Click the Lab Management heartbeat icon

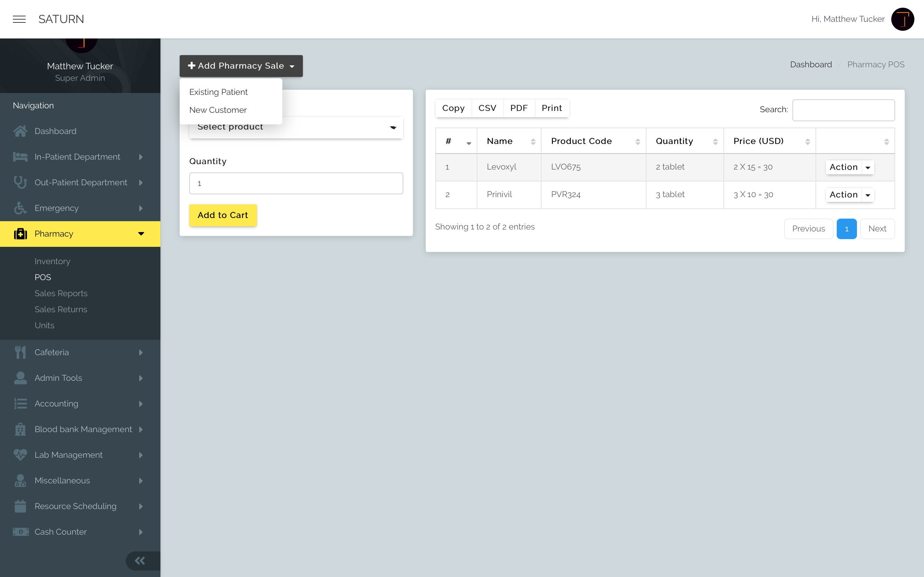(20, 455)
